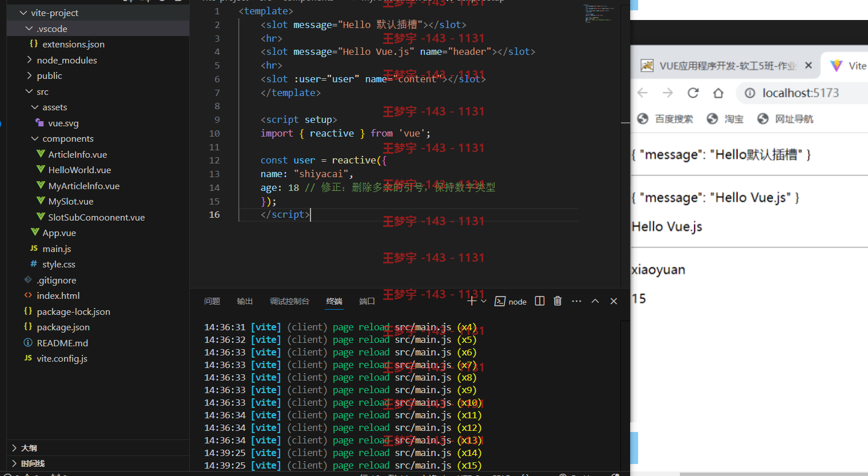This screenshot has height=476, width=868.
Task: Create a new terminal with plus icon
Action: (472, 301)
